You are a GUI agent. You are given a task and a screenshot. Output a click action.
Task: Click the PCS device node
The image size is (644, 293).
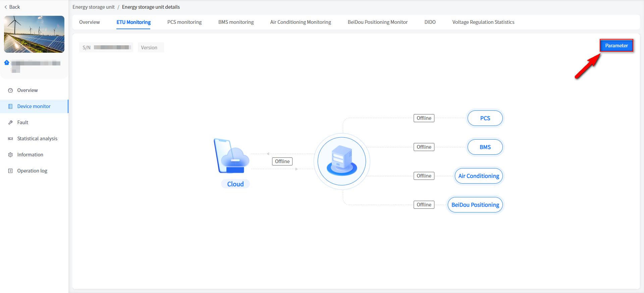[x=485, y=118]
